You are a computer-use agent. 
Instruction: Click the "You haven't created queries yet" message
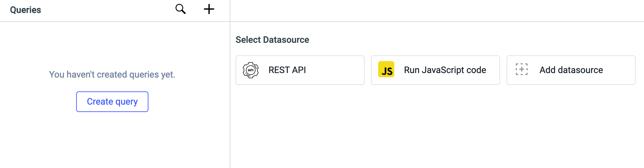pyautogui.click(x=112, y=75)
